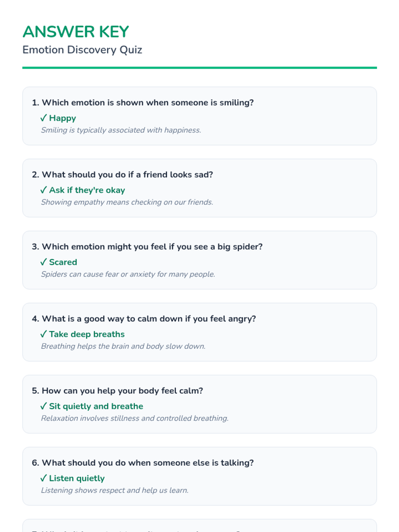Screen dimensions: 399x532
Task: Select the Take deep breaths answer text
Action: 87,334
